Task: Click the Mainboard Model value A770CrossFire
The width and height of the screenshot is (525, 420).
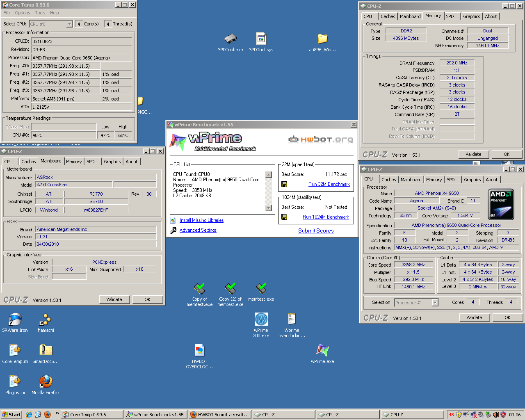Action: (x=74, y=185)
